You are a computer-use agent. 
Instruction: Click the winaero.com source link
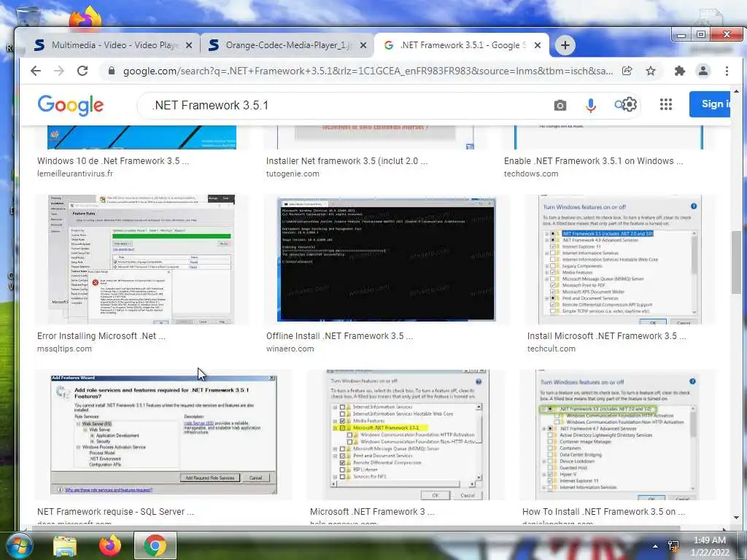click(x=290, y=349)
